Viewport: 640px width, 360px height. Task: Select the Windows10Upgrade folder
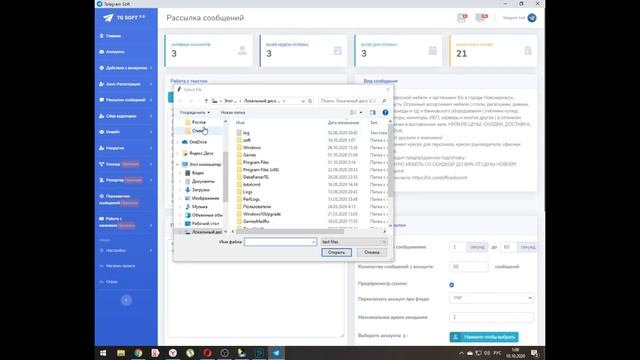coord(262,214)
